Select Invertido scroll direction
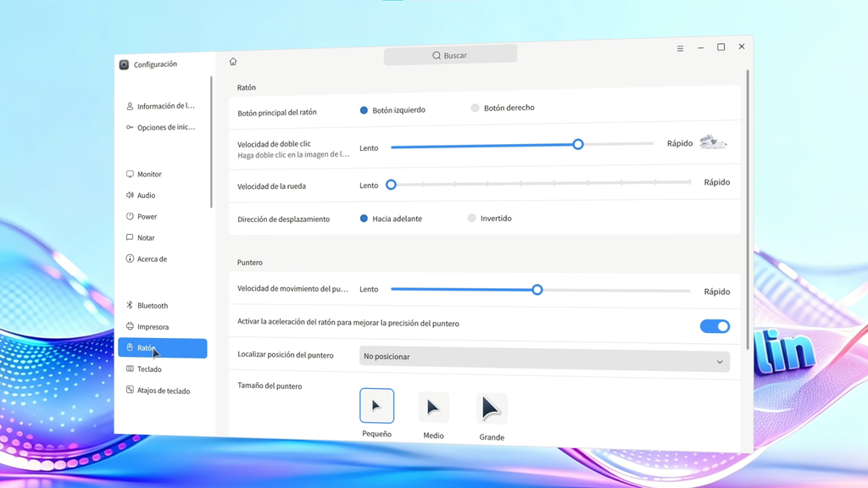868x488 pixels. coord(471,218)
